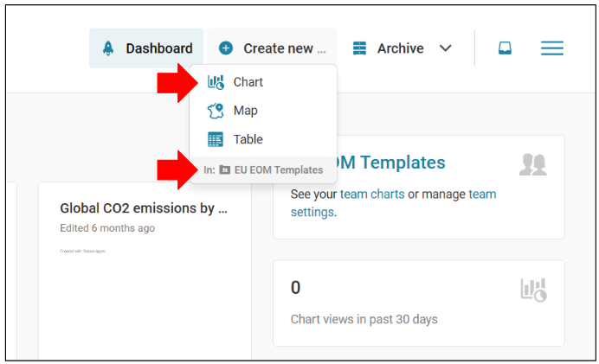Click the chart icon in views card

pos(534,290)
